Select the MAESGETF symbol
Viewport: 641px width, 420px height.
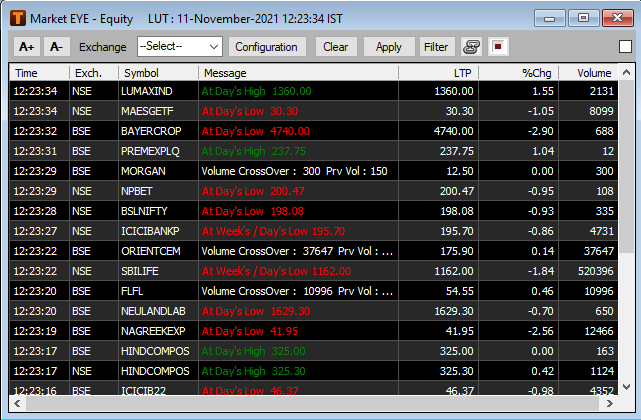(x=147, y=111)
